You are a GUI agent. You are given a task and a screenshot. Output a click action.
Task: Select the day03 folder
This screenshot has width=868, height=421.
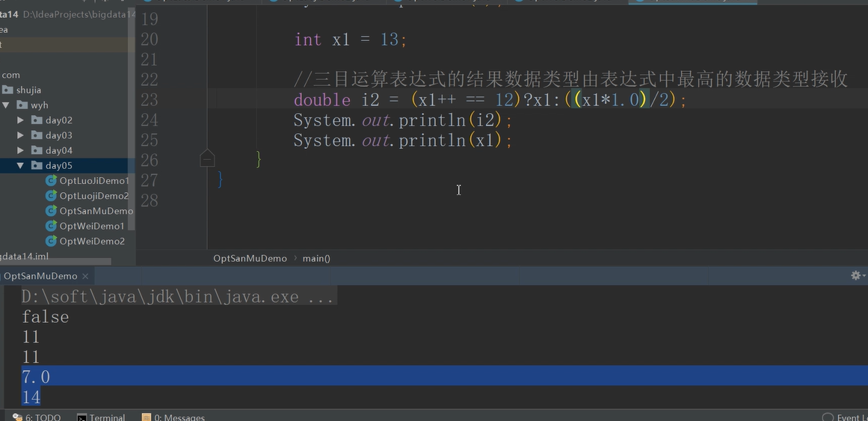point(58,135)
